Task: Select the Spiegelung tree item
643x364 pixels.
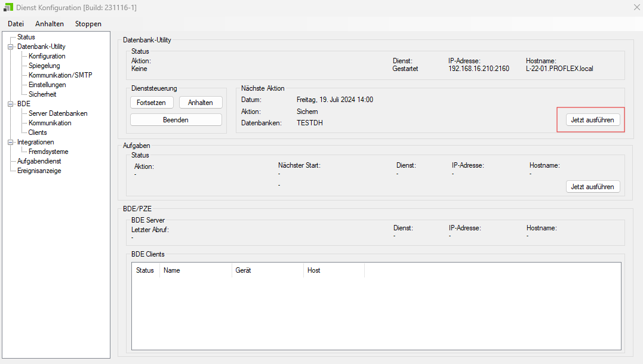Action: pyautogui.click(x=44, y=66)
